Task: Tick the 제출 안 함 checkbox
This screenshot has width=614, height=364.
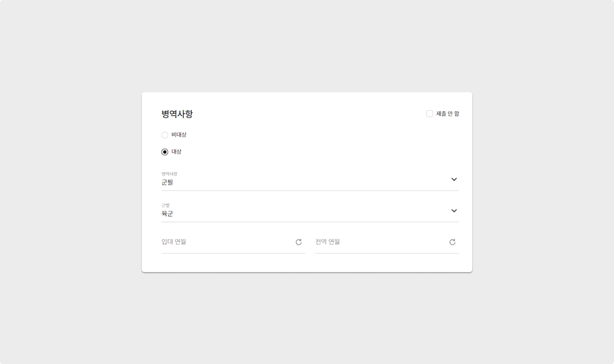Action: (430, 114)
